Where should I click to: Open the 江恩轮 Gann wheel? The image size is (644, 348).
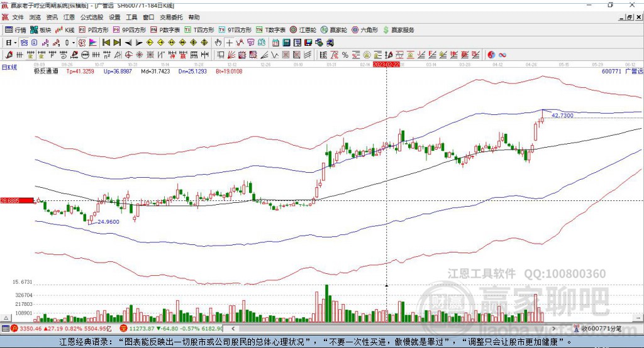(x=303, y=30)
